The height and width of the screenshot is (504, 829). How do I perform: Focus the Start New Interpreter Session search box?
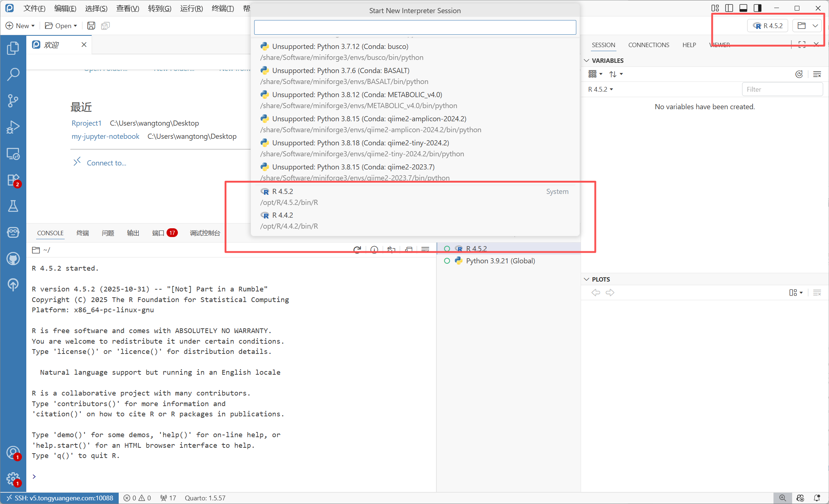[x=415, y=27]
